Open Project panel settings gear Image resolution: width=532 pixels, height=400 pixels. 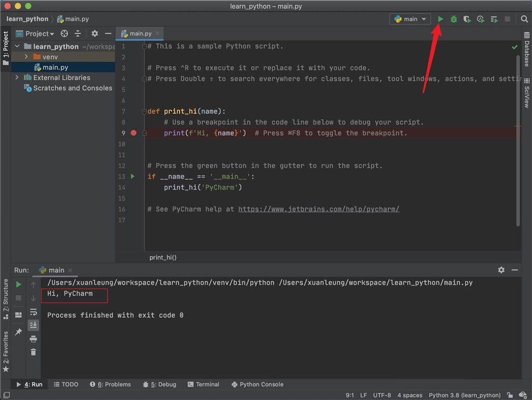(95, 34)
